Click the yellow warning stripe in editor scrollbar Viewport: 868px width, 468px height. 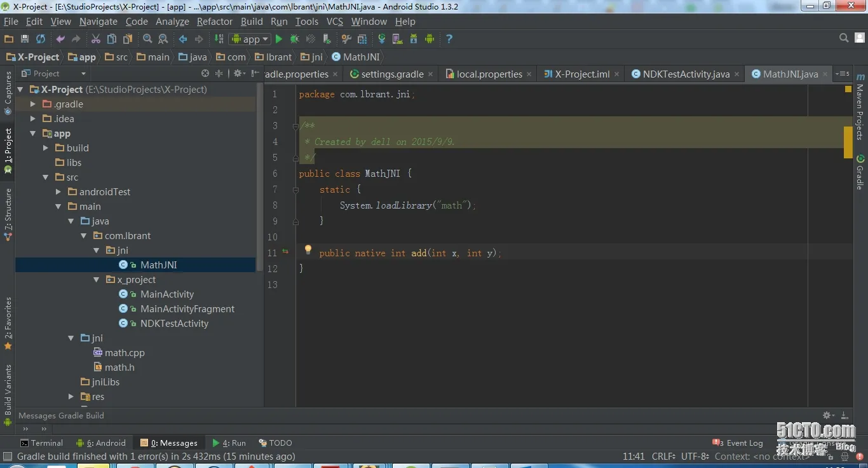pos(848,142)
